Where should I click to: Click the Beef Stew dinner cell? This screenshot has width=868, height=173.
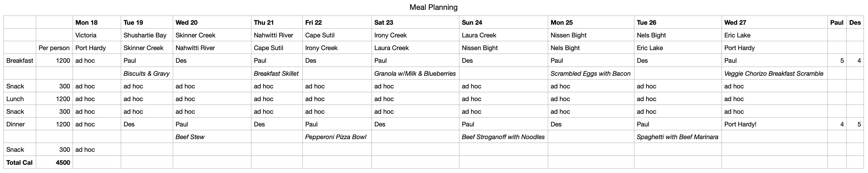point(190,137)
